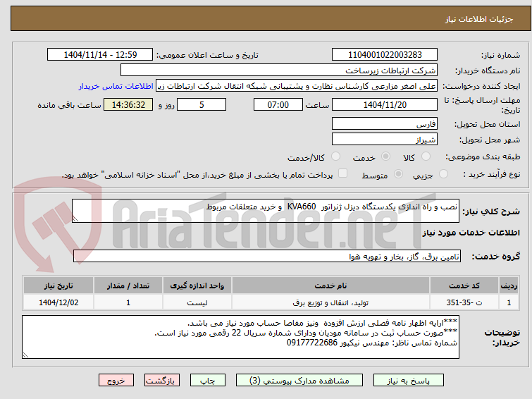This screenshot has height=399, width=532.
Task: Click the resize handle of buyer notes textarea
Action: click(25, 355)
